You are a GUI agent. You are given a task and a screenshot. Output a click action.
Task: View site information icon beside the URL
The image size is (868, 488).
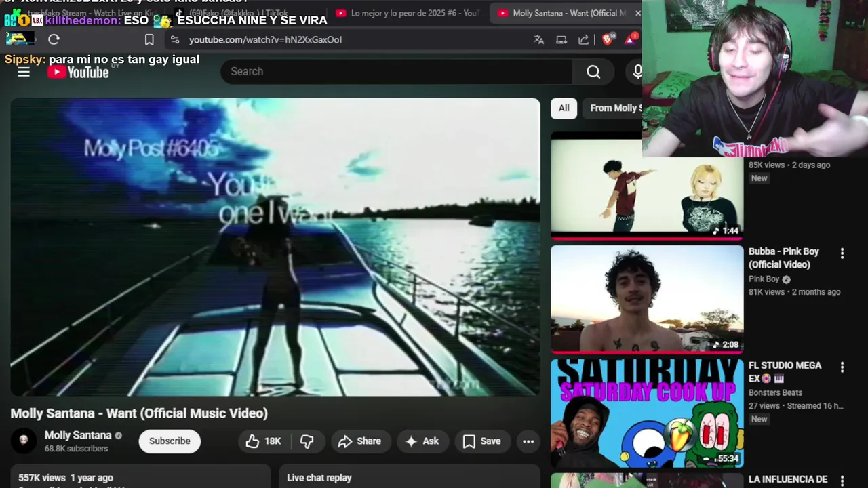[175, 39]
